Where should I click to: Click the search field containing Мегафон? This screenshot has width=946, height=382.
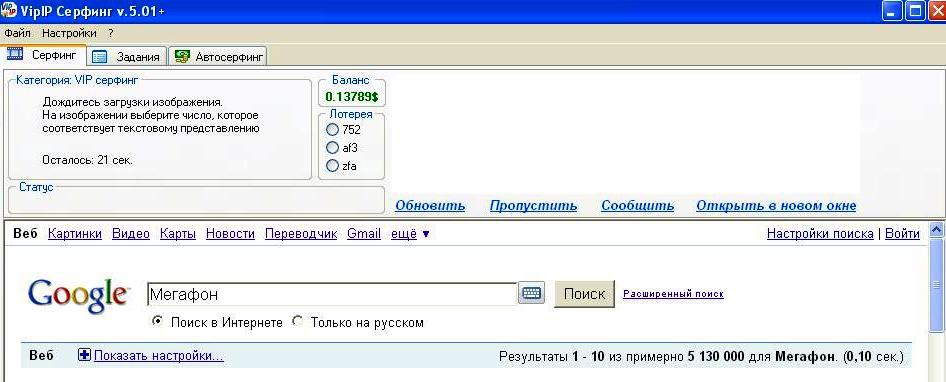[332, 294]
